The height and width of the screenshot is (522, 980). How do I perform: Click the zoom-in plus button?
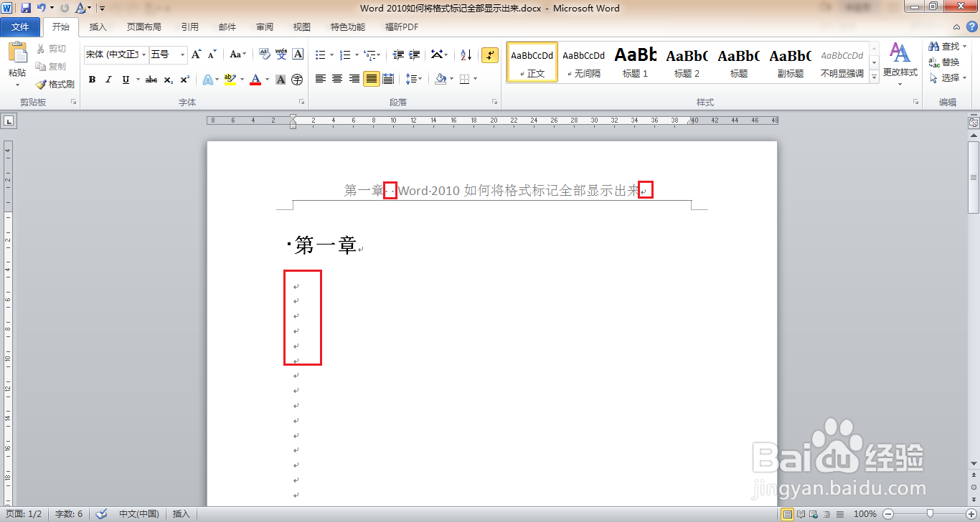coord(971,514)
